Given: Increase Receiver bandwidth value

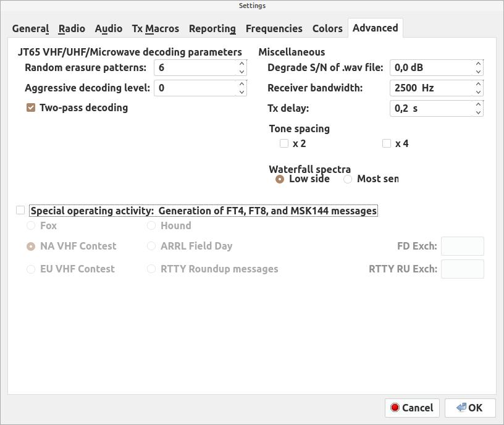Looking at the screenshot, I should [478, 84].
